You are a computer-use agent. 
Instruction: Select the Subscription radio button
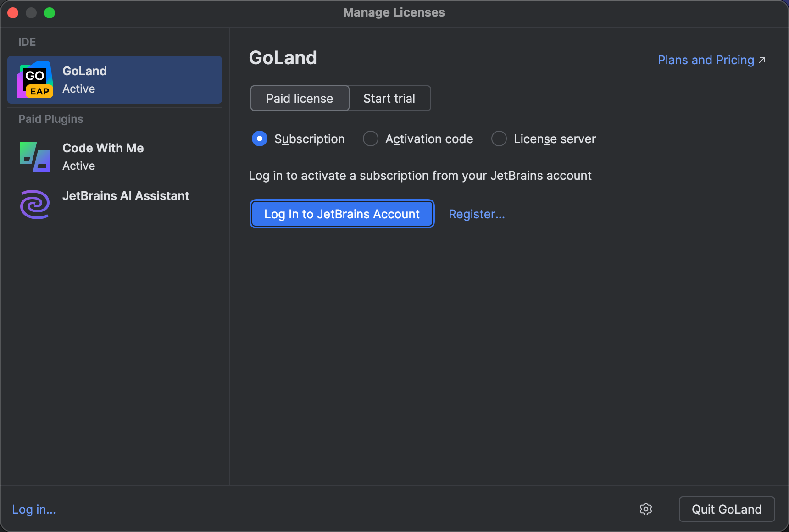(259, 139)
